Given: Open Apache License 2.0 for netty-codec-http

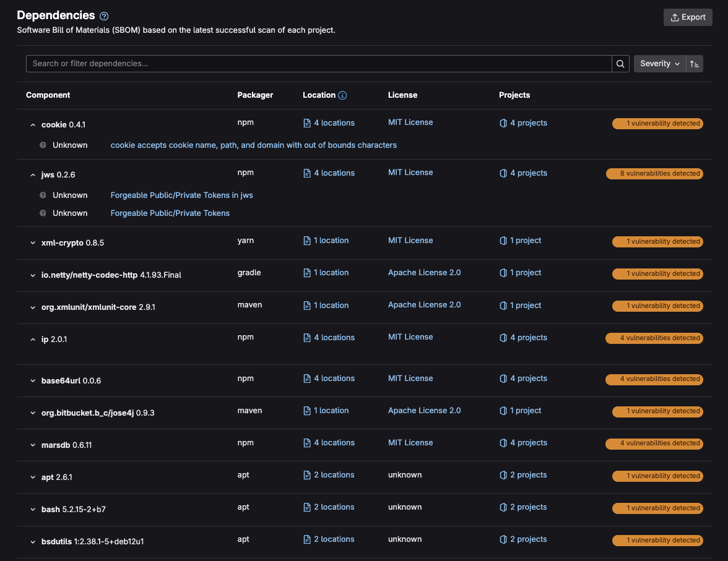Looking at the screenshot, I should 424,272.
